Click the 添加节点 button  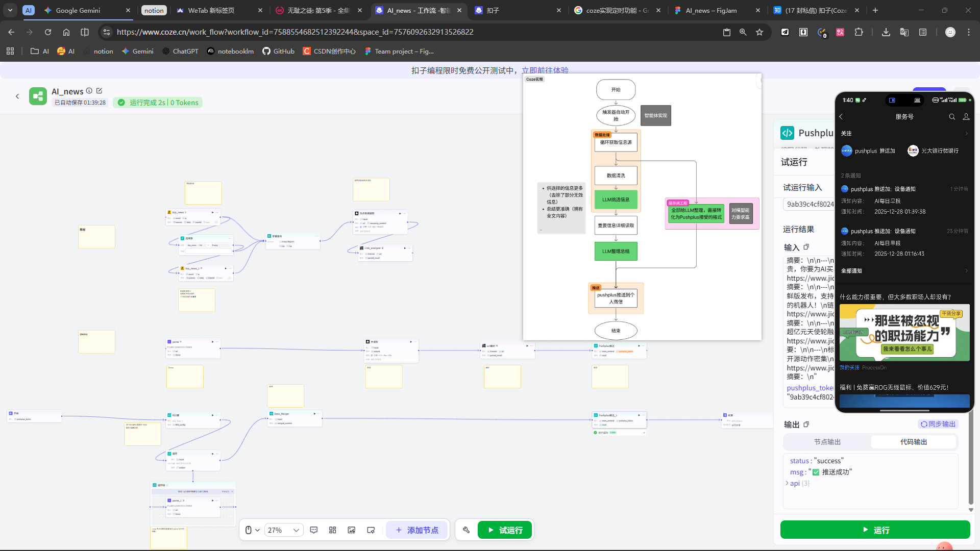417,530
